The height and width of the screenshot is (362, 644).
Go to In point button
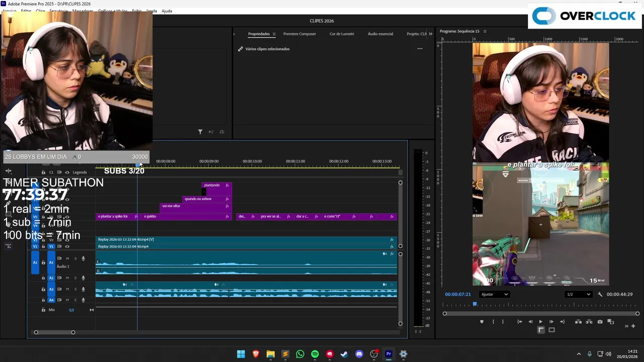[x=520, y=322]
